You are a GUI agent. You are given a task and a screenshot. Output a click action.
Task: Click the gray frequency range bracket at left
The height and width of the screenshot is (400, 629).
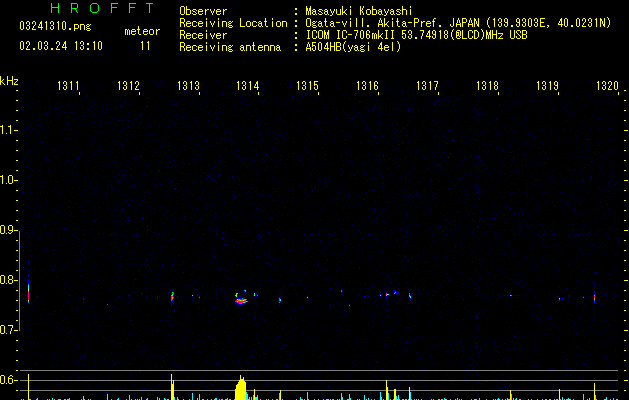point(19,280)
